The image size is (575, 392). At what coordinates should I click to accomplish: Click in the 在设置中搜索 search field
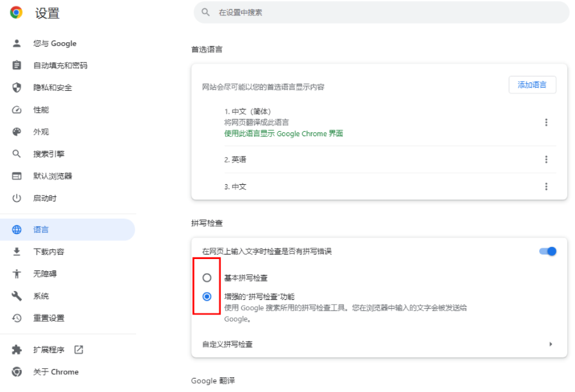click(381, 12)
